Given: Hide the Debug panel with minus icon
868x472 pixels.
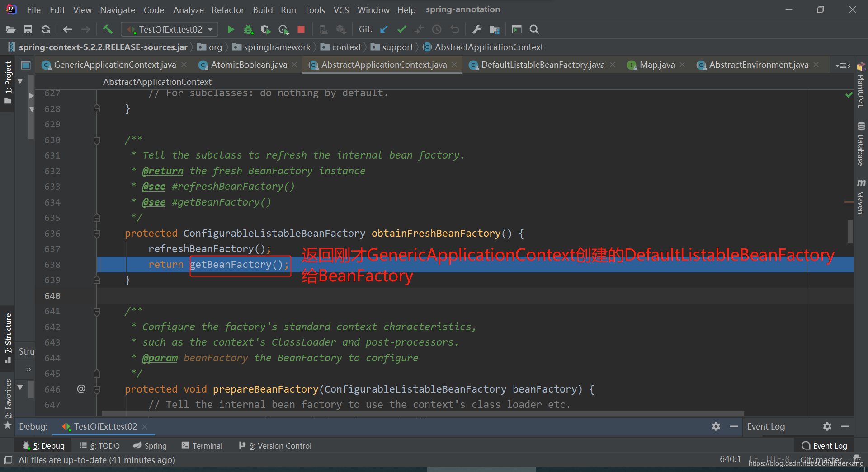Looking at the screenshot, I should (734, 426).
